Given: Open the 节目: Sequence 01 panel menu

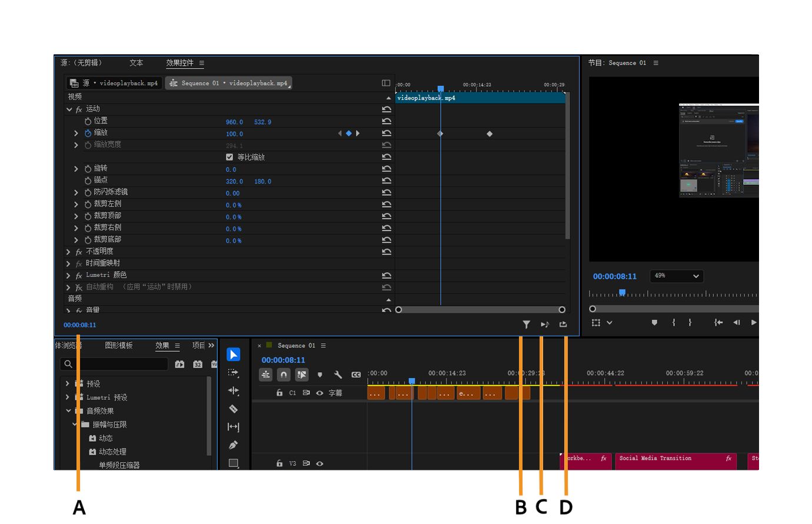Looking at the screenshot, I should pyautogui.click(x=656, y=63).
